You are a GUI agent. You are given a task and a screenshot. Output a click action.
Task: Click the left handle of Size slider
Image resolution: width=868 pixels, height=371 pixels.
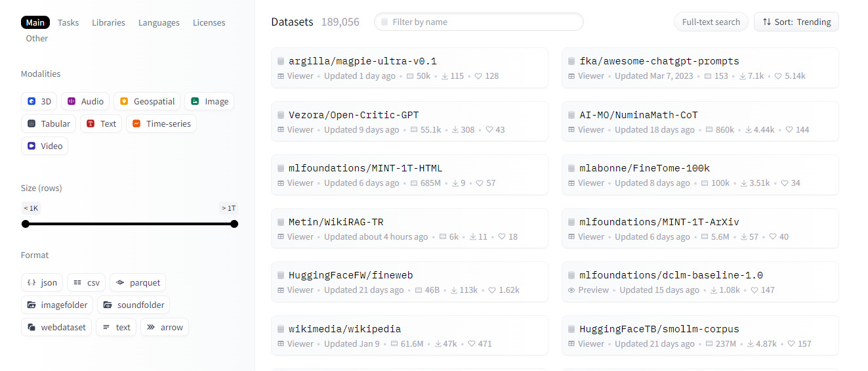(x=26, y=224)
